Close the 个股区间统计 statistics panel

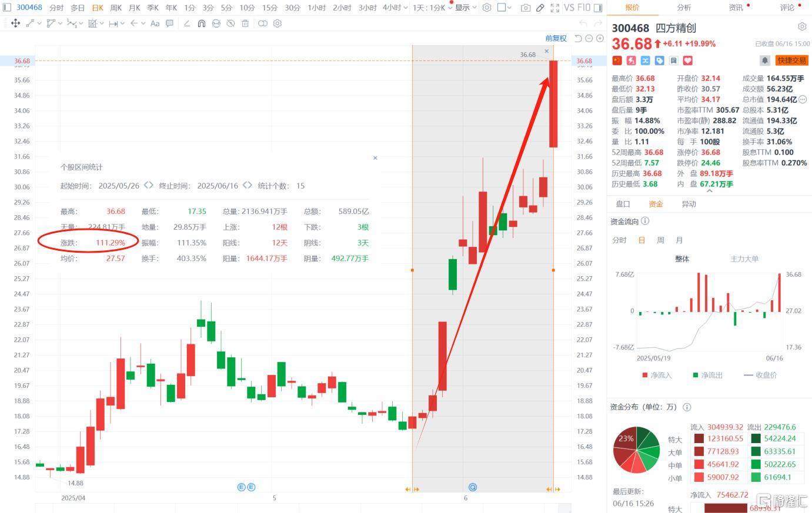[x=375, y=157]
